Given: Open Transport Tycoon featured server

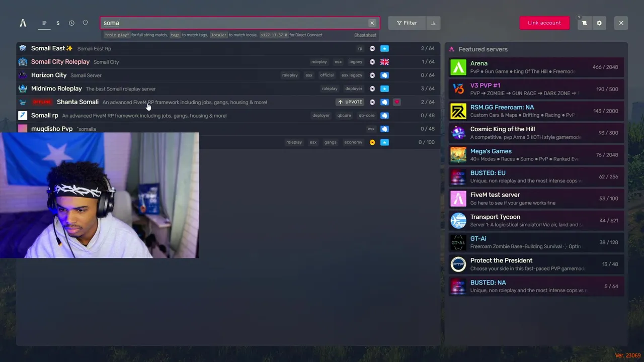Looking at the screenshot, I should 536,220.
